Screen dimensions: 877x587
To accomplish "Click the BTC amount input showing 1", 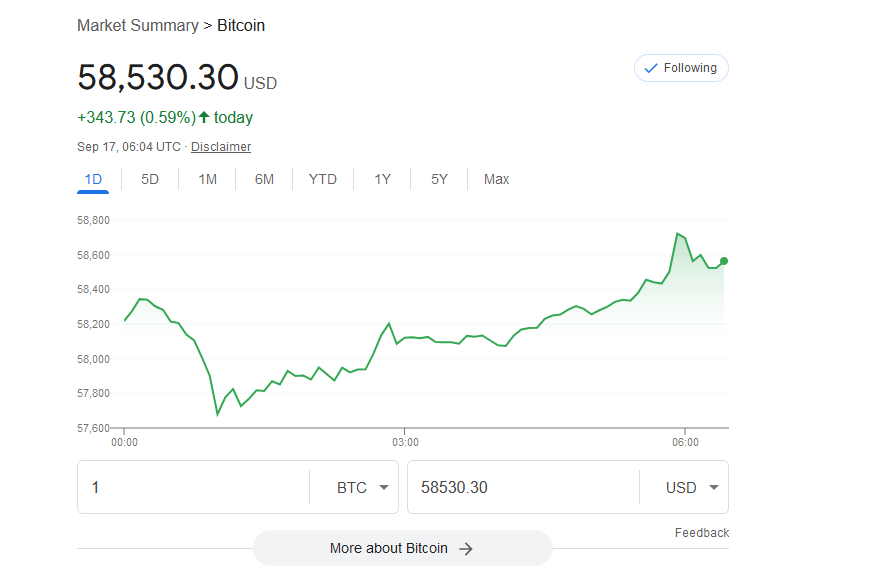I will (x=193, y=487).
